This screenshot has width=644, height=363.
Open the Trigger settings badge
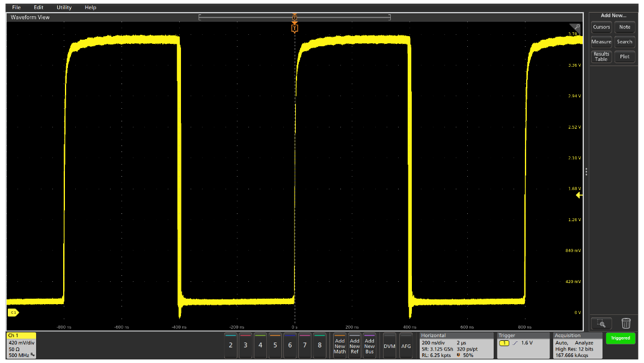click(522, 346)
